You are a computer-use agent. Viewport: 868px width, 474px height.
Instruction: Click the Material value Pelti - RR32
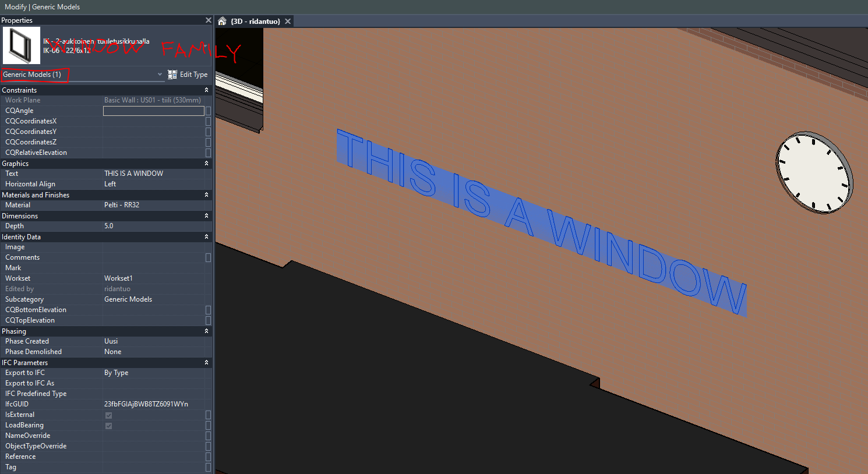[x=122, y=205]
